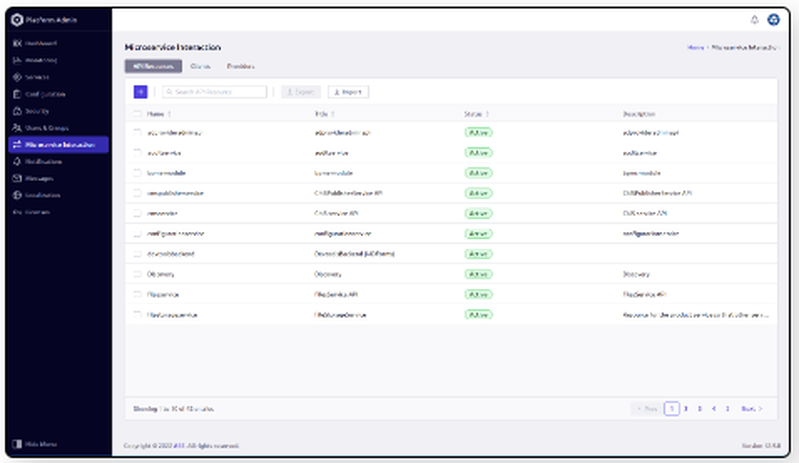Open the notifications bell in the header
Image resolution: width=799 pixels, height=463 pixels.
(754, 19)
